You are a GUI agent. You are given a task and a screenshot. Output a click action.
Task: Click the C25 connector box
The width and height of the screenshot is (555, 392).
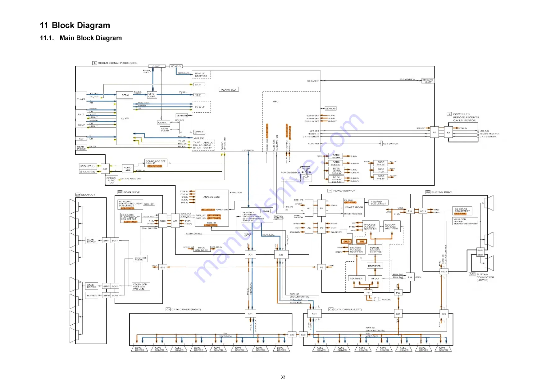[x=398, y=314]
